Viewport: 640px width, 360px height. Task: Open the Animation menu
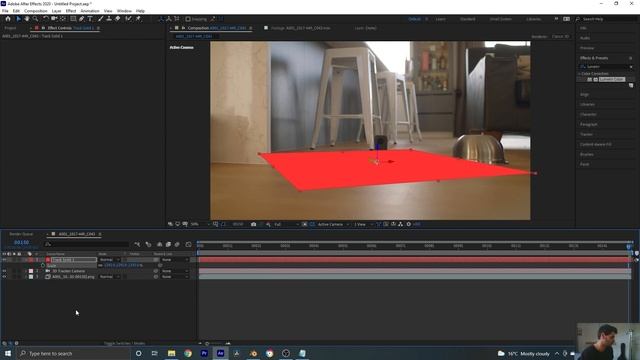[90, 11]
